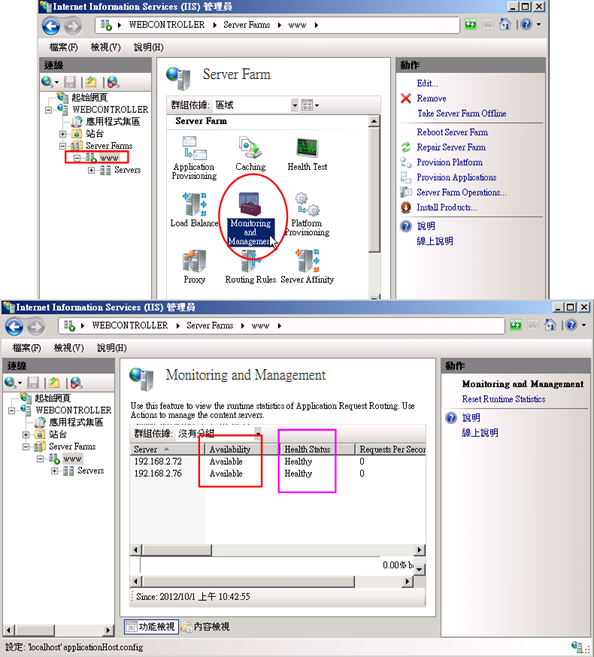
Task: Click refresh icon in lower window toolbar
Action: 516,325
